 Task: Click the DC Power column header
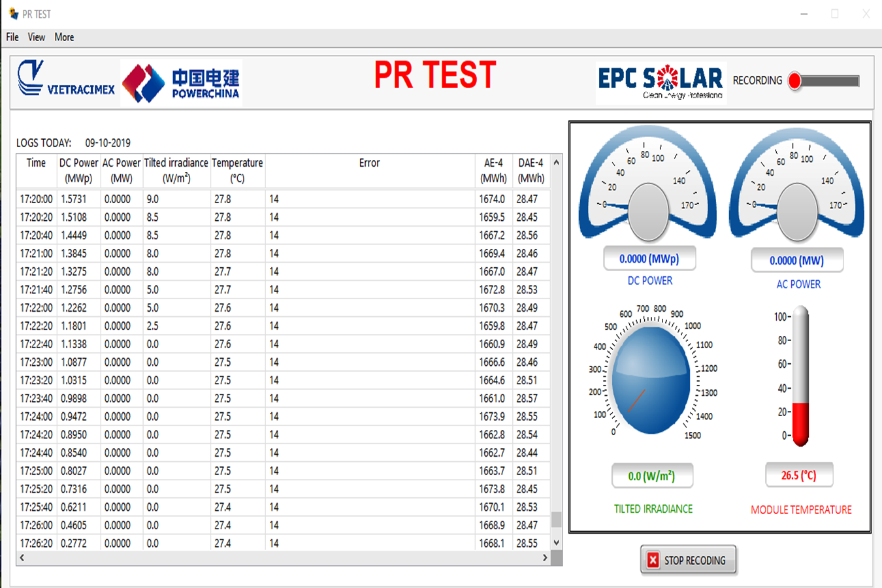coord(78,171)
